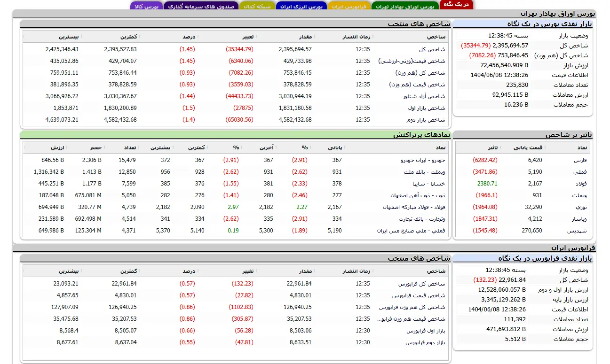
Task: Click the value 3,066,926.72
Action: [x=62, y=96]
